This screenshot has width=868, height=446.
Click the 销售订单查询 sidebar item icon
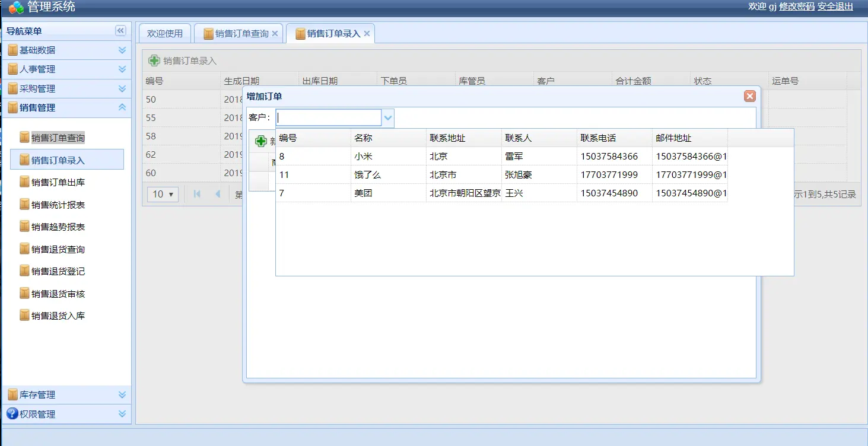[24, 138]
